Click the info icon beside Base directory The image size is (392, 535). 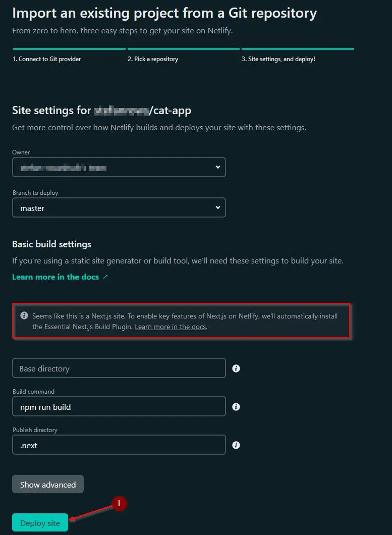[x=236, y=368]
